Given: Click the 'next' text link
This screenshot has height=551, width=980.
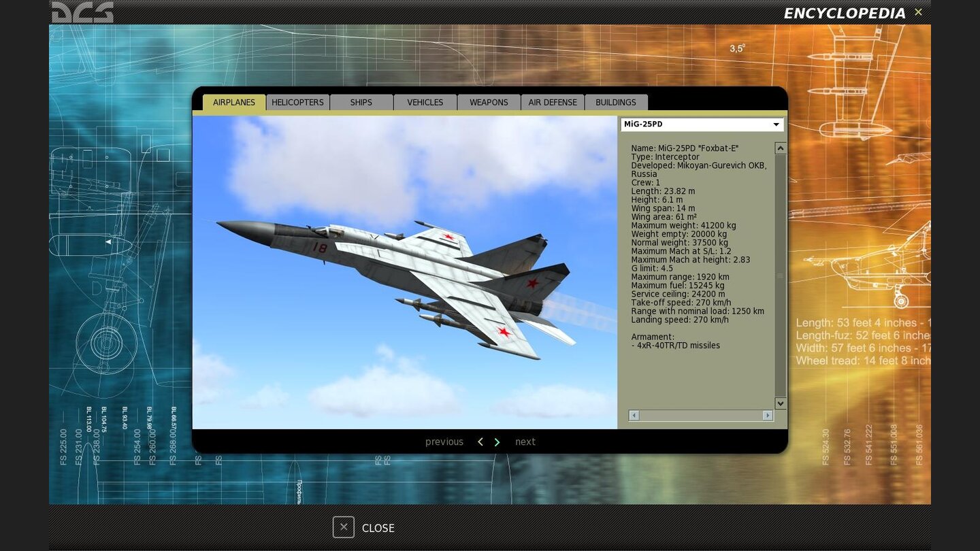Looking at the screenshot, I should (x=525, y=442).
